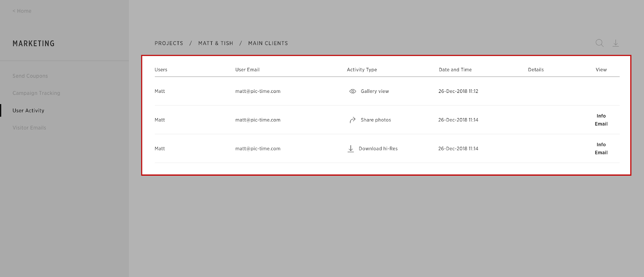644x277 pixels.
Task: Click the date in the Download hi-Res row
Action: [458, 149]
